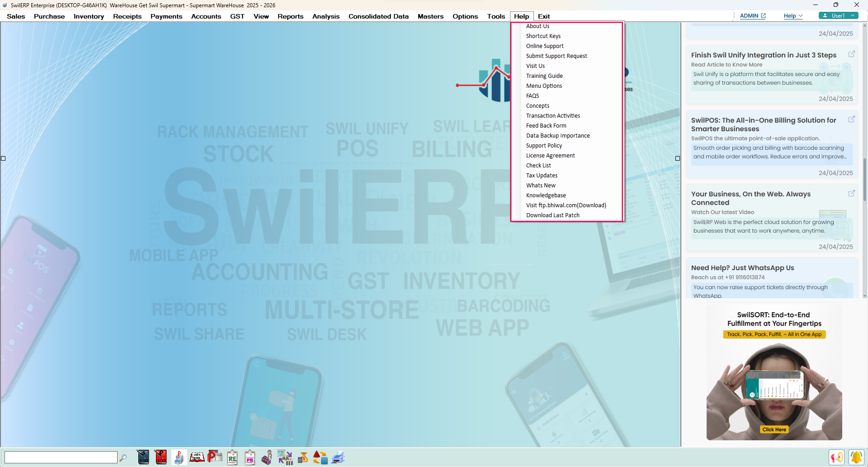Open the ADMIN link in top right
Screen dimensions: 868x467
[753, 15]
